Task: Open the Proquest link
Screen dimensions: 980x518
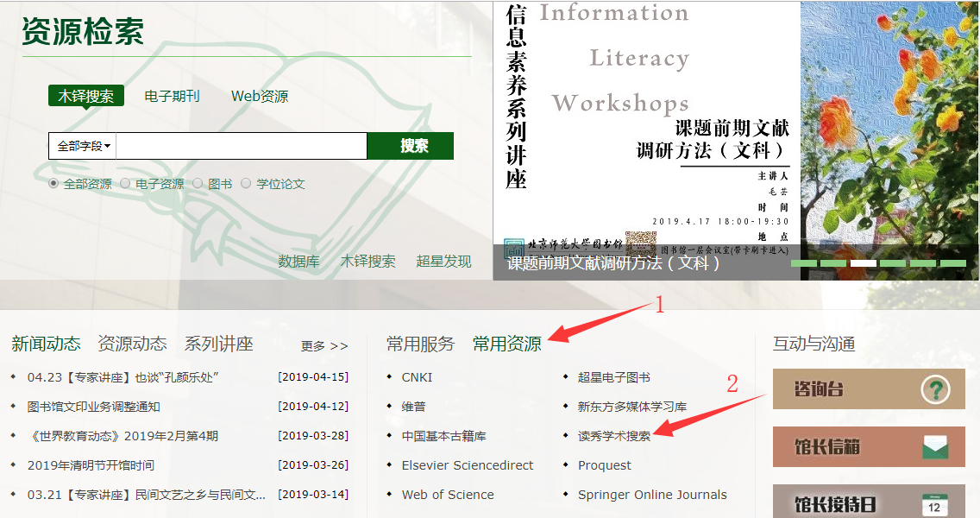Action: (605, 465)
